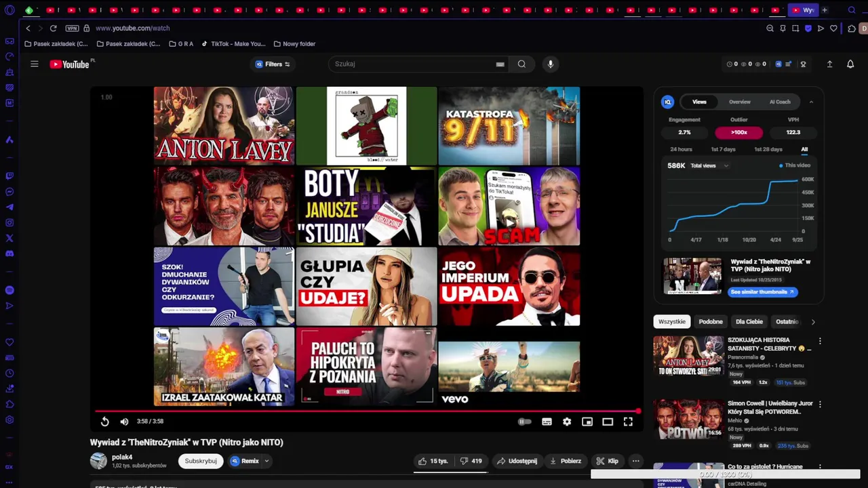
Task: Open player settings gear
Action: (x=567, y=422)
